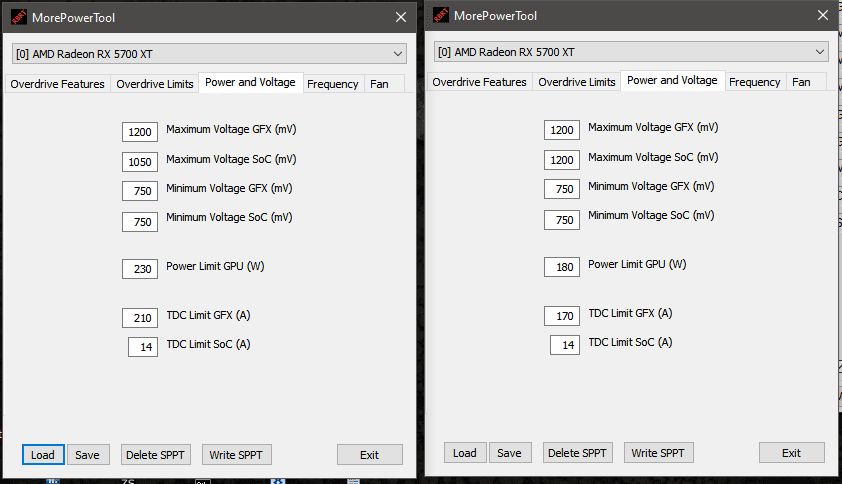Click Load button in left window
Screen dimensions: 842x484
point(43,454)
